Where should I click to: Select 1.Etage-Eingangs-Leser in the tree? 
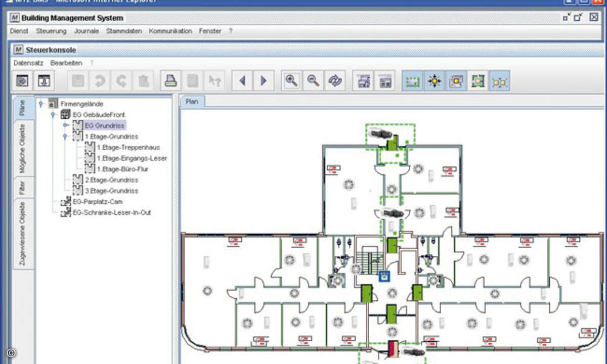[132, 158]
